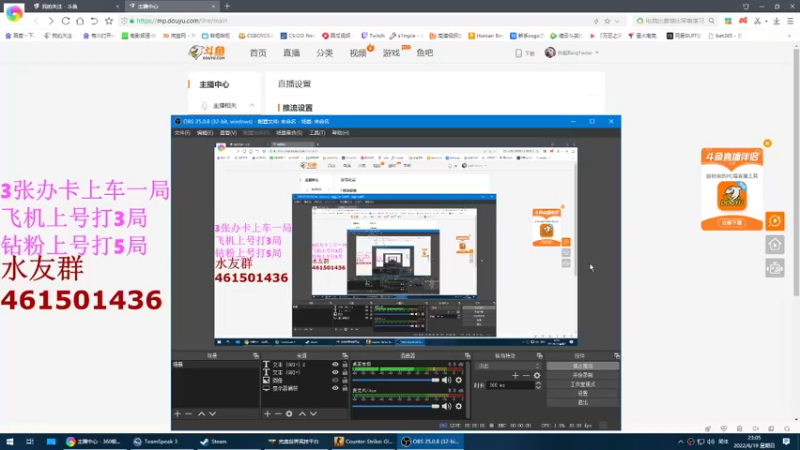
Task: Add a scene transition with plus icon
Action: [515, 376]
